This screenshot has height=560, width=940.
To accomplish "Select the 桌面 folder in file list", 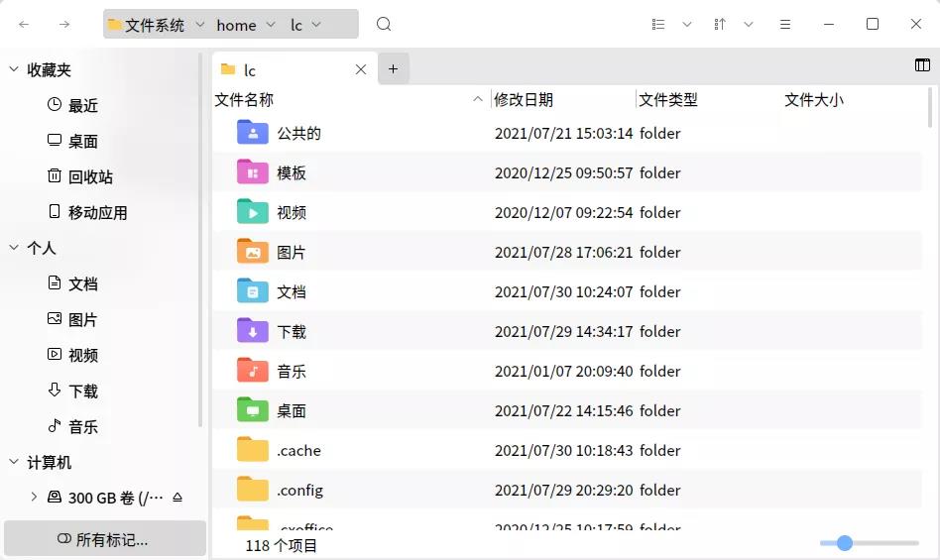I will coord(566,410).
